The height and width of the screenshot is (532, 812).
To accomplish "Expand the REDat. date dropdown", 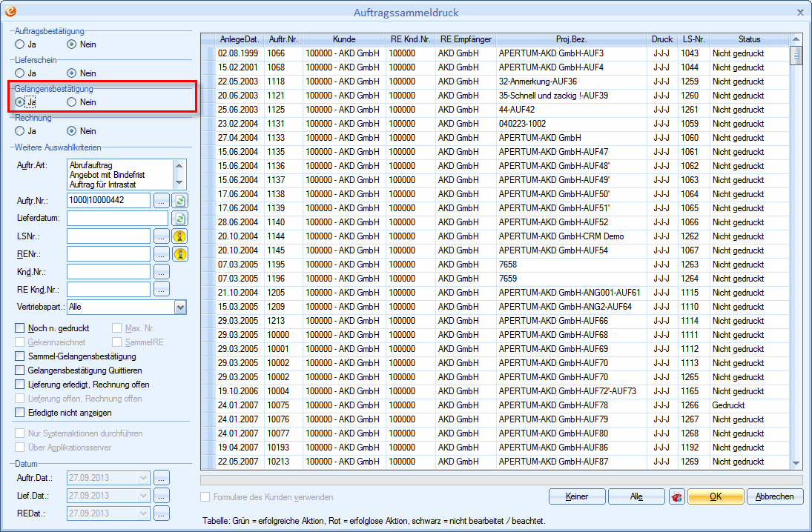I will click(x=143, y=513).
